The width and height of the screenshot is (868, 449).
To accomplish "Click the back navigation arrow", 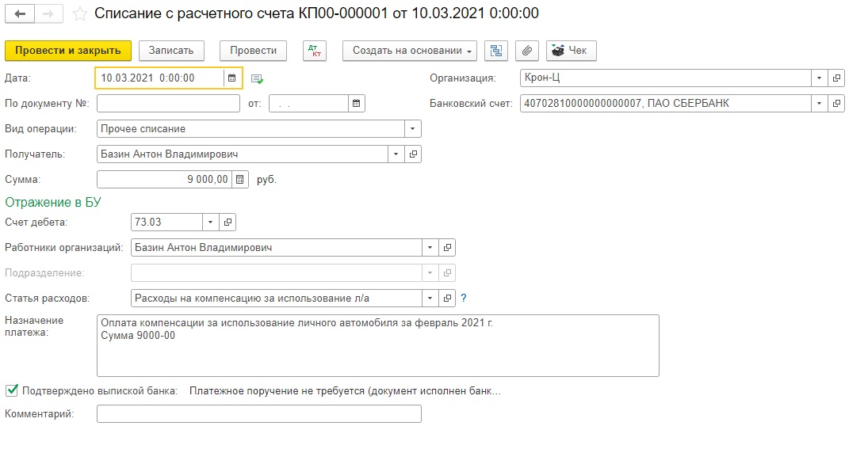I will click(x=20, y=13).
